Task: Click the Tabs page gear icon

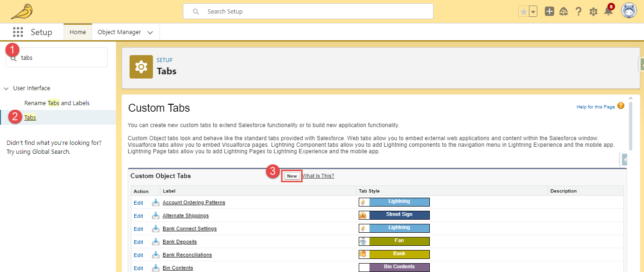Action: tap(141, 67)
